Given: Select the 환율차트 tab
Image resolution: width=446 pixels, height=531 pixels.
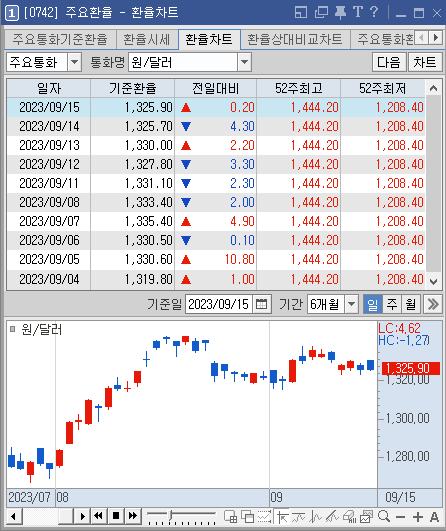Looking at the screenshot, I should coord(209,40).
